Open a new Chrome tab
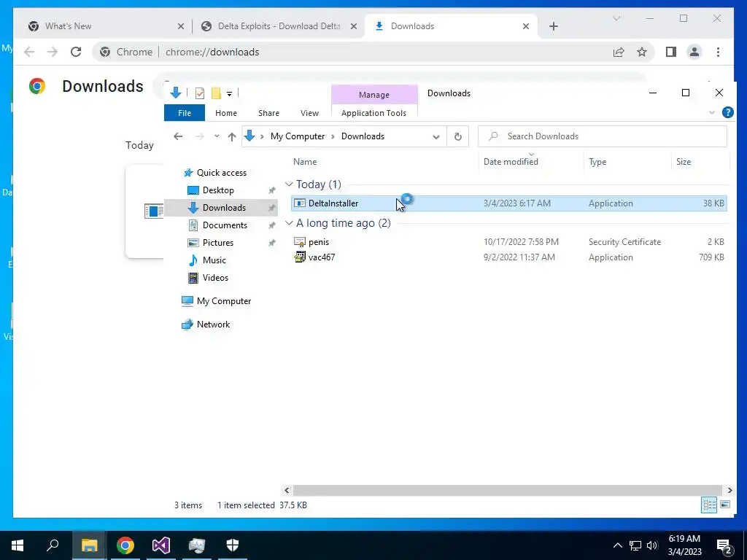 click(x=553, y=26)
